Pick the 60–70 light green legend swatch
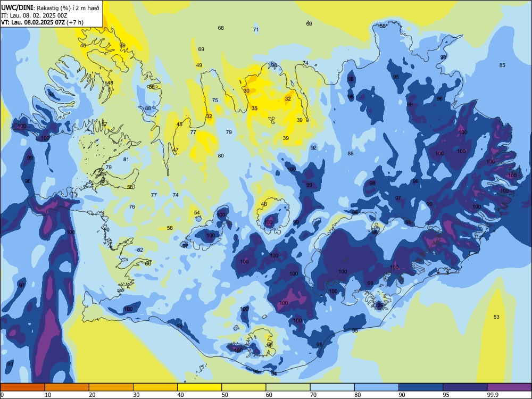 (288, 387)
